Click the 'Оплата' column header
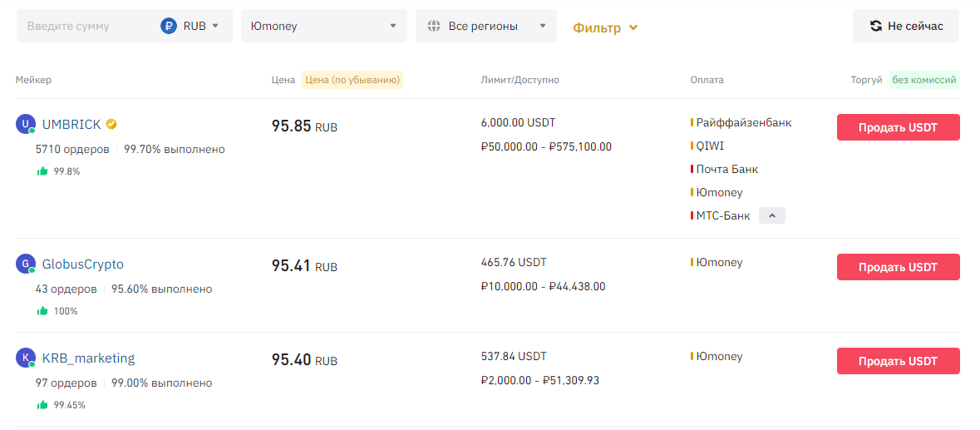 click(x=707, y=80)
